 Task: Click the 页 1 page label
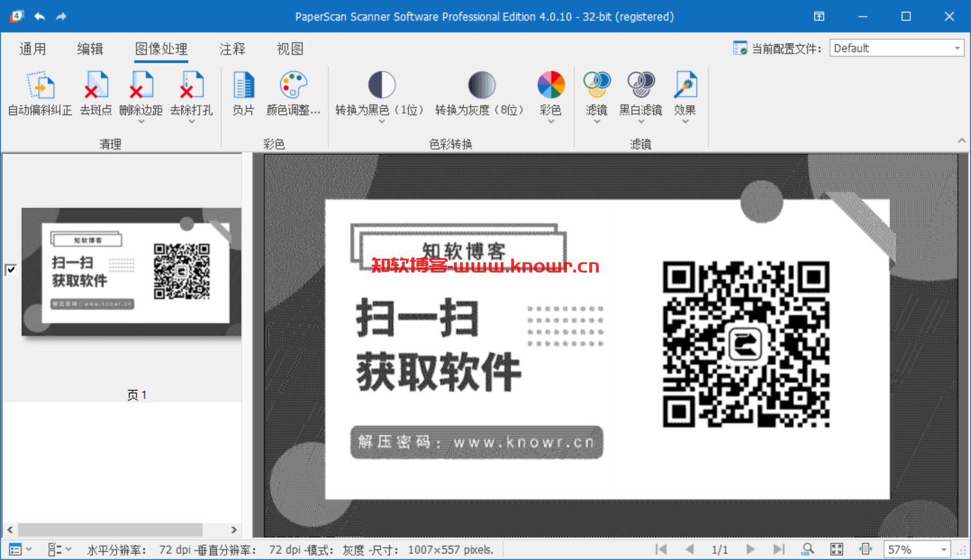coord(137,394)
